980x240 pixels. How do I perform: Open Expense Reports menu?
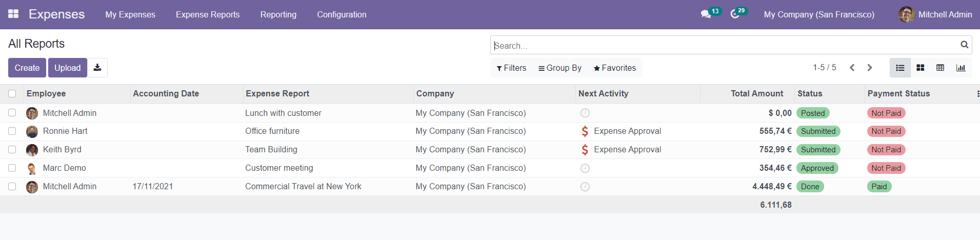point(208,14)
